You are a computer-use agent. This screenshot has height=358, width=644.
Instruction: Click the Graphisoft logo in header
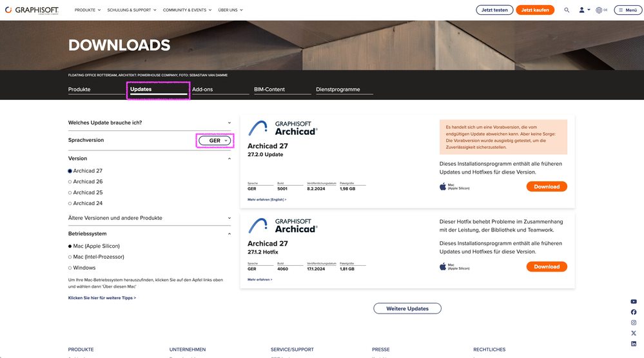point(32,10)
